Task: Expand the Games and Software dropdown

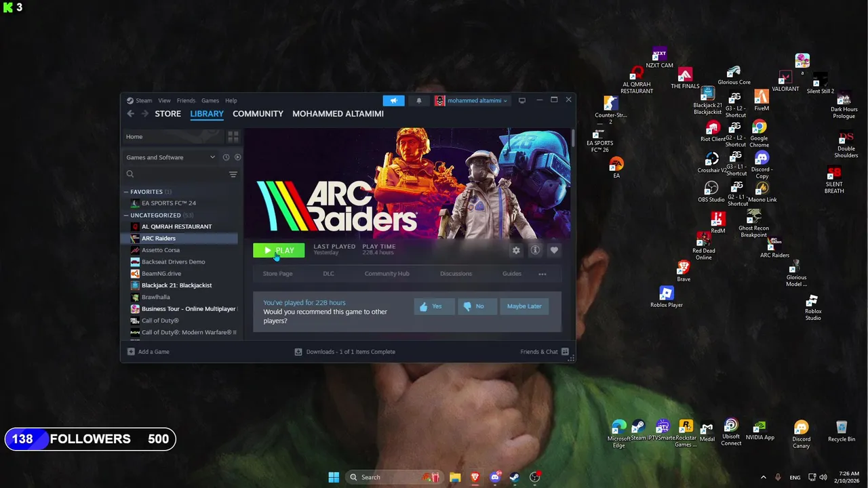Action: pyautogui.click(x=170, y=157)
